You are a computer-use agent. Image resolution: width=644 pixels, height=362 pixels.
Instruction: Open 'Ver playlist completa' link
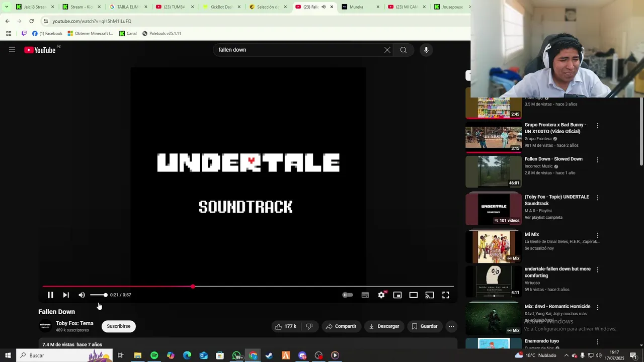543,218
